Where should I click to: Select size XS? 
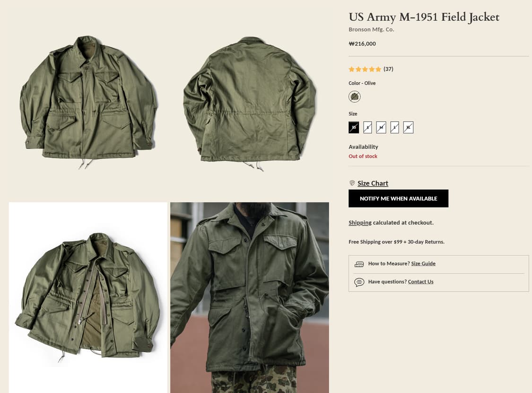pos(354,127)
